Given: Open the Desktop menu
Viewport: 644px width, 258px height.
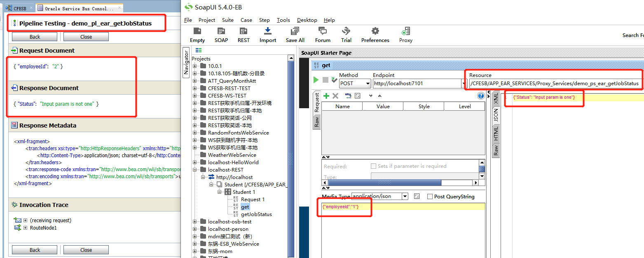Looking at the screenshot, I should [307, 20].
